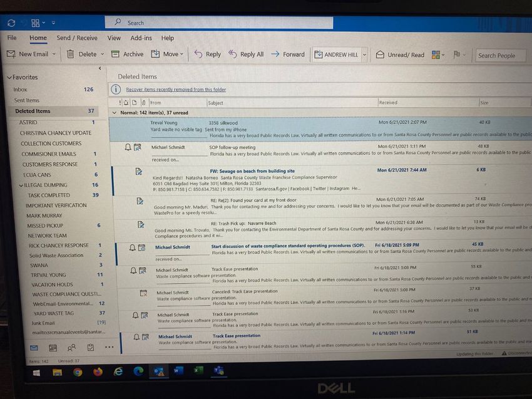The width and height of the screenshot is (532, 399).
Task: Open the Move dropdown menu
Action: (182, 54)
